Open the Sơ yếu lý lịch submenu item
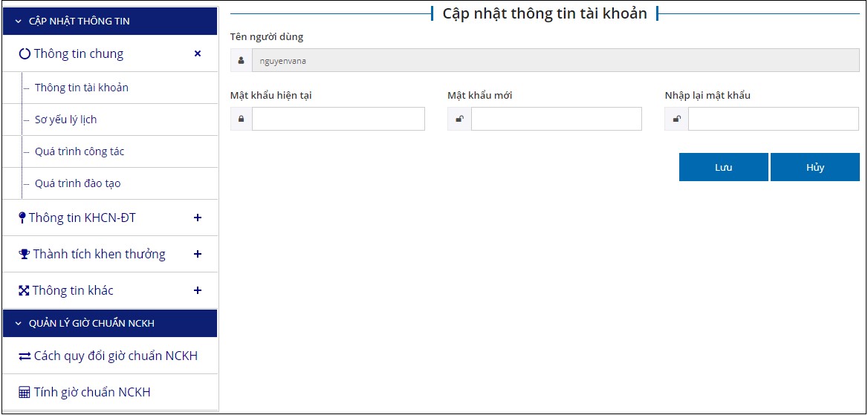Screen dimensions: 868x415 (x=65, y=120)
